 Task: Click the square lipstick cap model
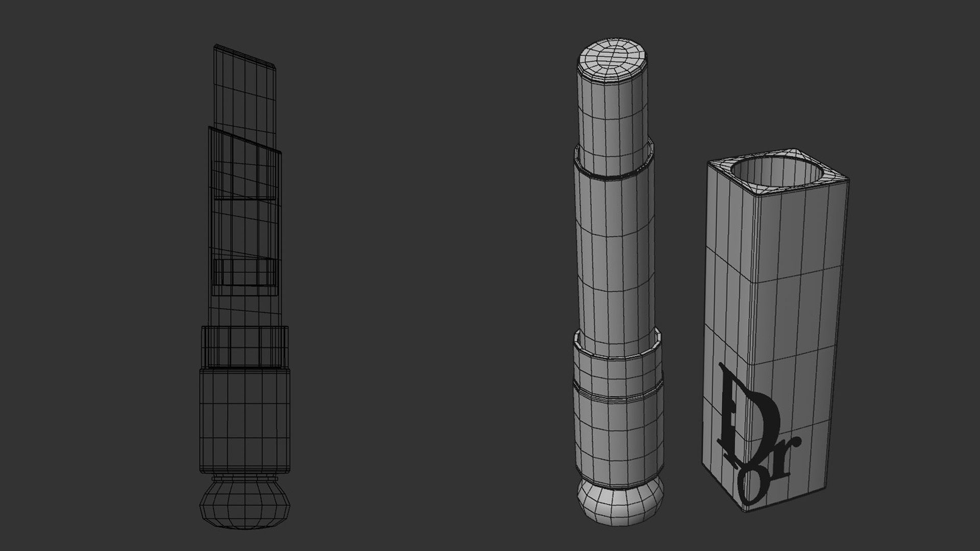coord(776,332)
